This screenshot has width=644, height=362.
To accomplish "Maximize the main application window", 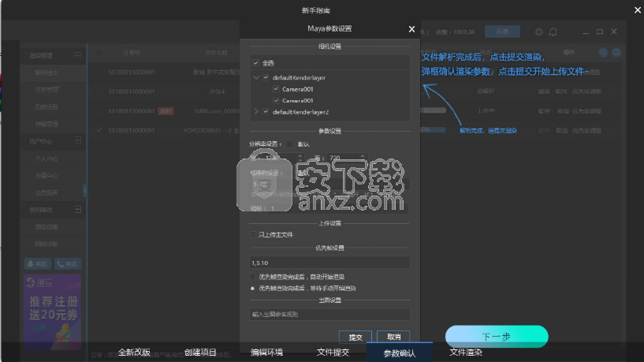I will [x=600, y=32].
